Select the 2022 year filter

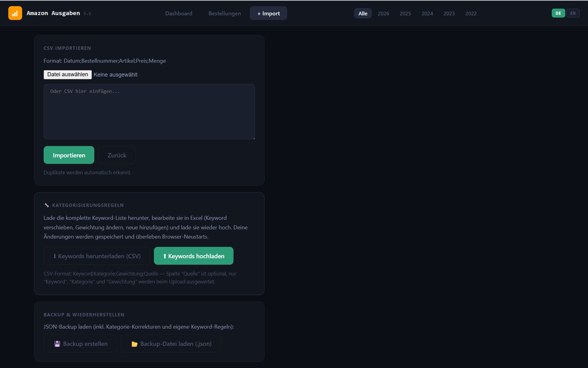pyautogui.click(x=471, y=13)
